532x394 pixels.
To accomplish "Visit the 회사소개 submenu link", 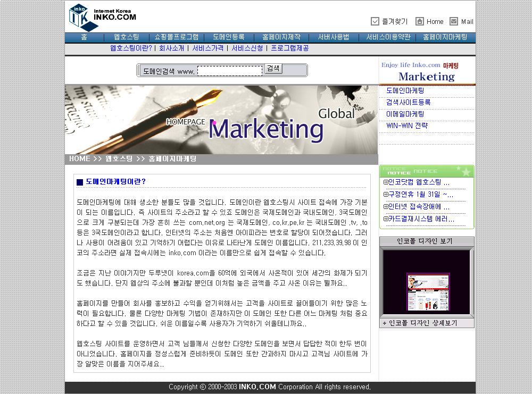I will pos(172,48).
